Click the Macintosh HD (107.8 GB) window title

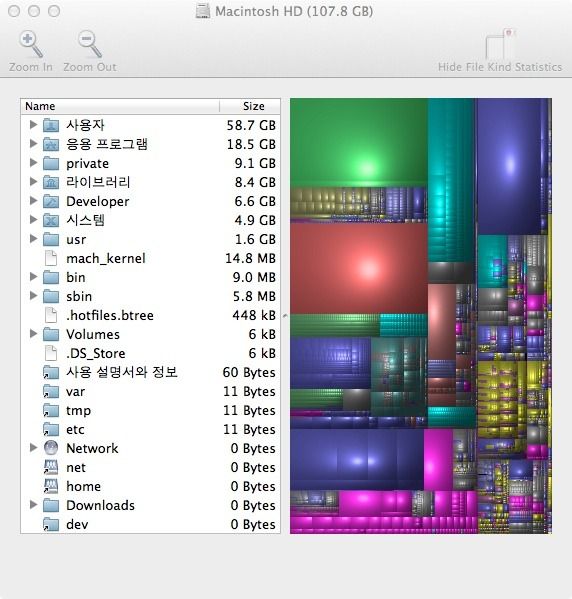point(294,11)
